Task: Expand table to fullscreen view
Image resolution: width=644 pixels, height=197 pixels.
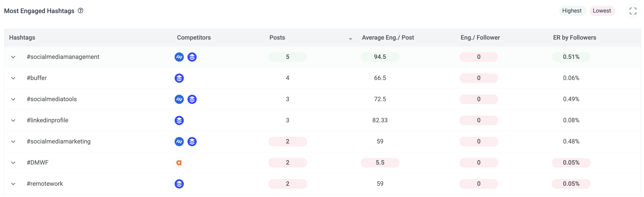Action: point(633,11)
